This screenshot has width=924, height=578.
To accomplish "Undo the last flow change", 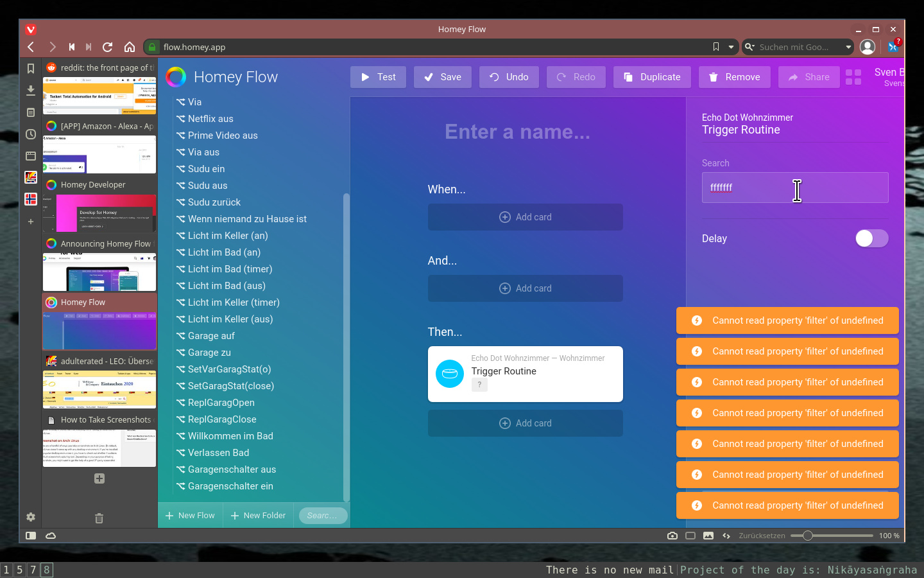I will click(509, 77).
